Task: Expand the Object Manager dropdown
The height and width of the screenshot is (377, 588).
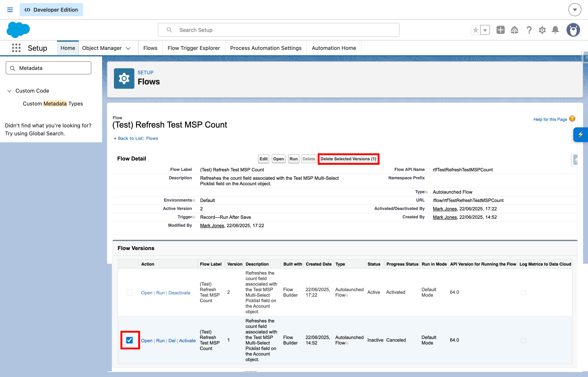Action: click(128, 48)
